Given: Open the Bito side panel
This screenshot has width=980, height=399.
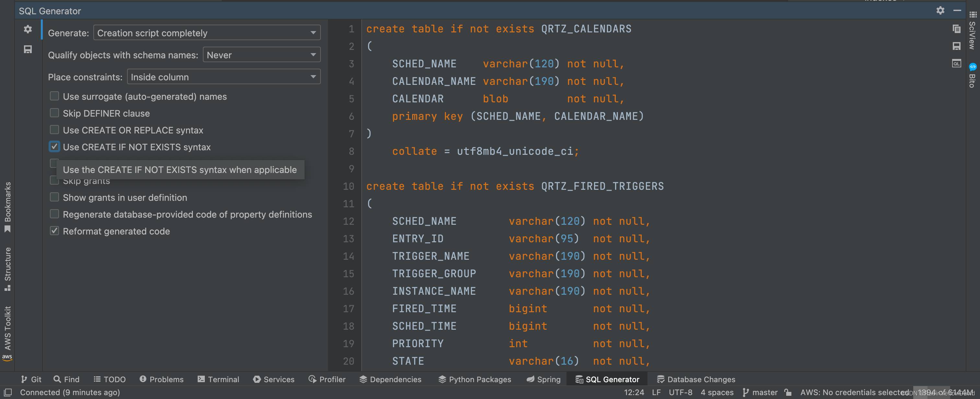Looking at the screenshot, I should click(x=972, y=76).
